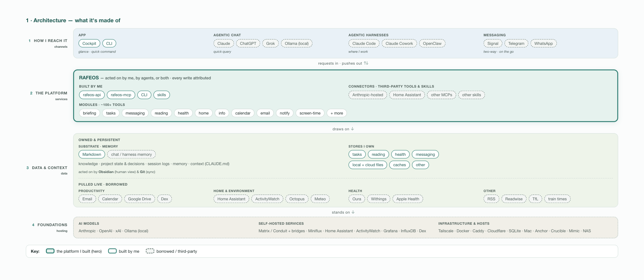Click the hero platform key swatch
Image resolution: width=644 pixels, height=280 pixels.
point(50,251)
